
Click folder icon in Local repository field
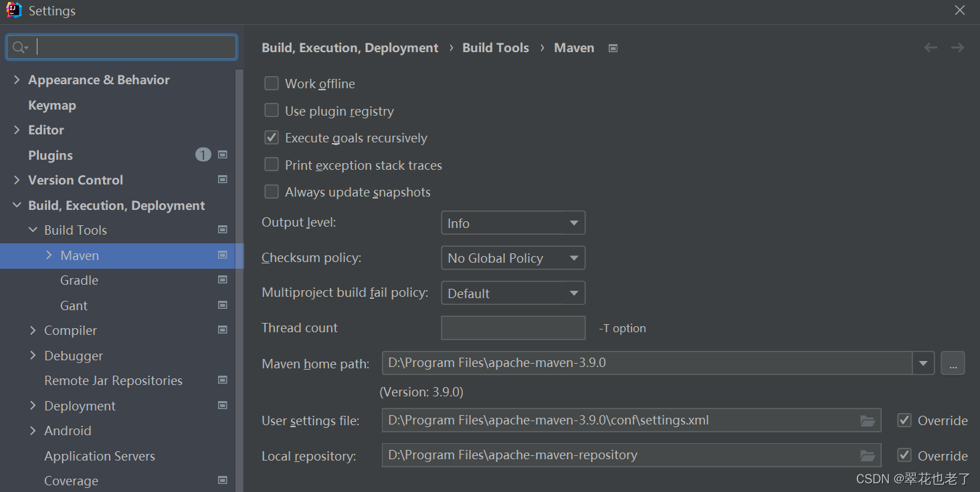868,455
